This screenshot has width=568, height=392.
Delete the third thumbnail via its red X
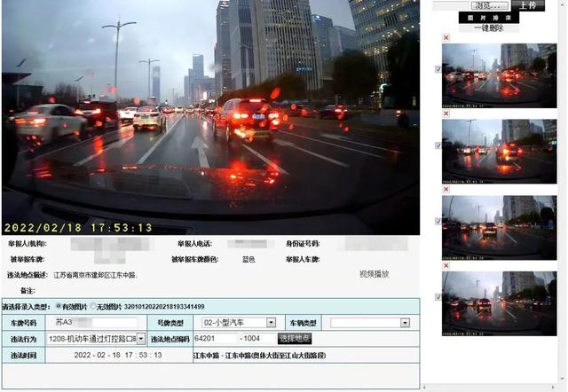point(446,190)
